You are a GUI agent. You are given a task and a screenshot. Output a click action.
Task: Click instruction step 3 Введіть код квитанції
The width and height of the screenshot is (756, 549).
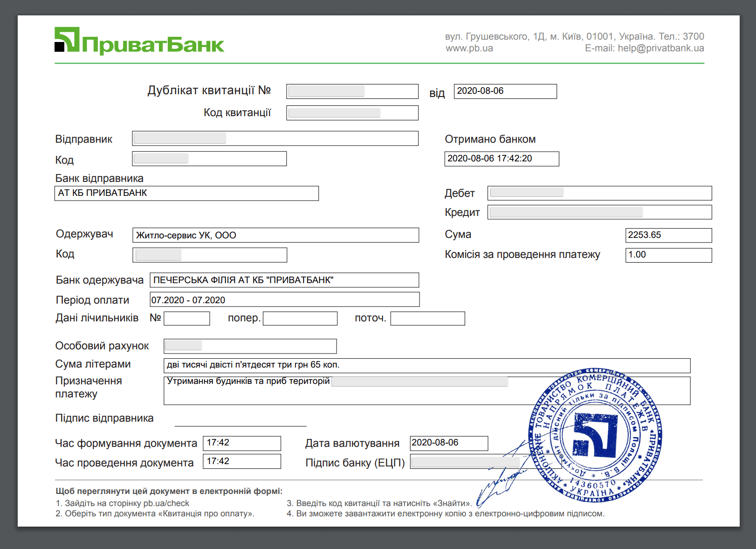coord(379,503)
